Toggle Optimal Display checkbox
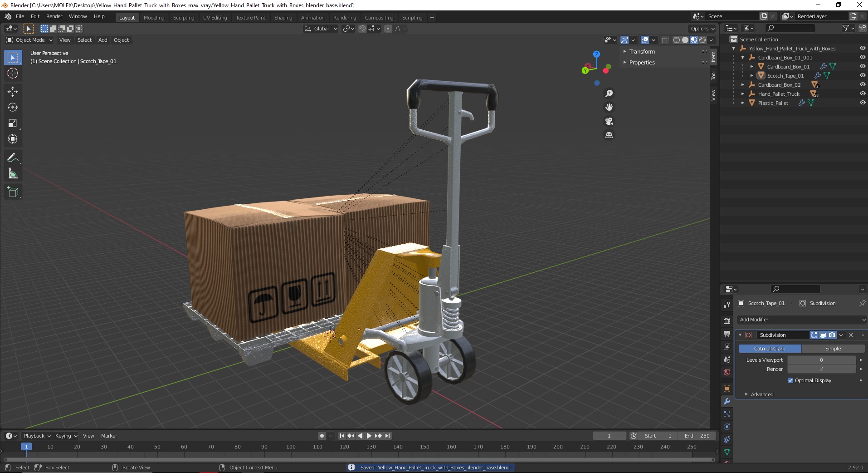The image size is (868, 473). pyautogui.click(x=790, y=380)
